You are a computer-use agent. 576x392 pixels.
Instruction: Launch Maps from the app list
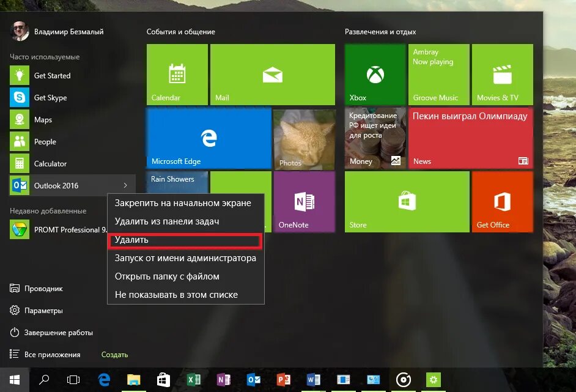point(72,120)
